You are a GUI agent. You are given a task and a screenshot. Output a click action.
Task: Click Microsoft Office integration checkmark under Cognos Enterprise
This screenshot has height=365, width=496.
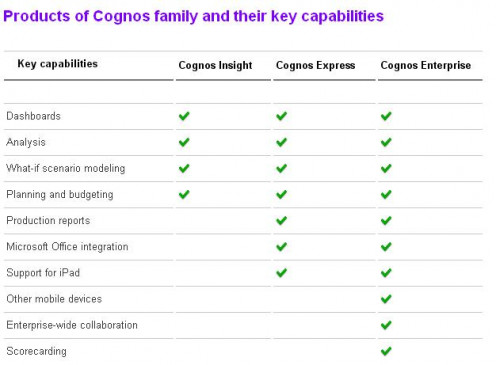click(386, 247)
